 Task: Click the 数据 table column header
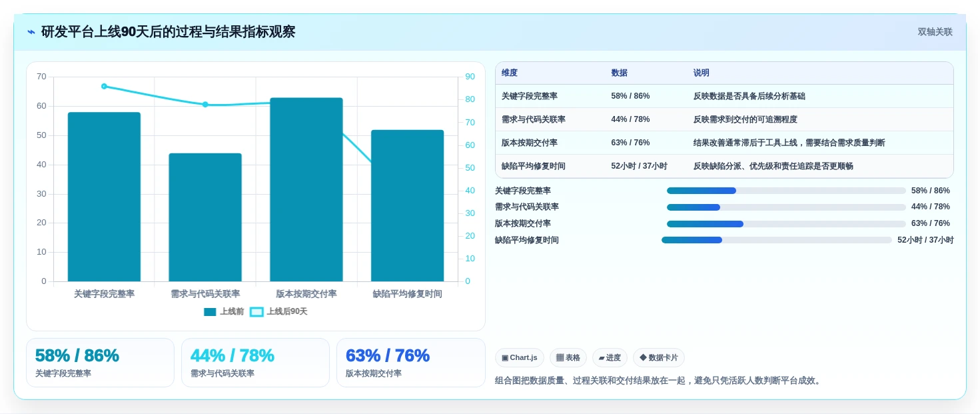pos(619,73)
